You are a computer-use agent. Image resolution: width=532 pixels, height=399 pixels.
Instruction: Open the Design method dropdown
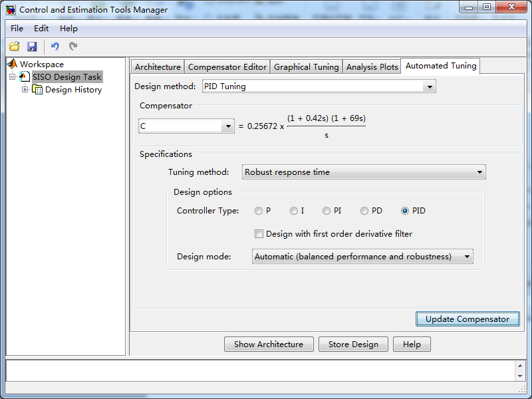430,86
